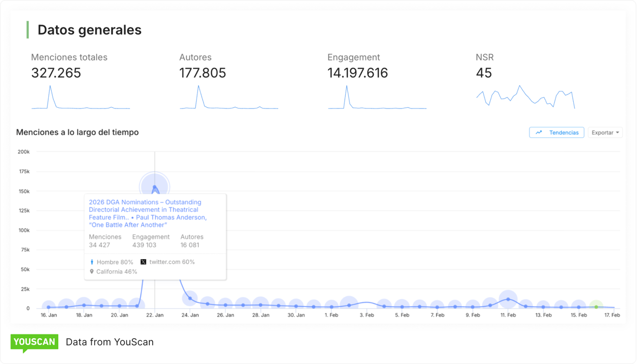Click the Tendencias button
Viewport: 637px width, 364px height.
pos(556,132)
